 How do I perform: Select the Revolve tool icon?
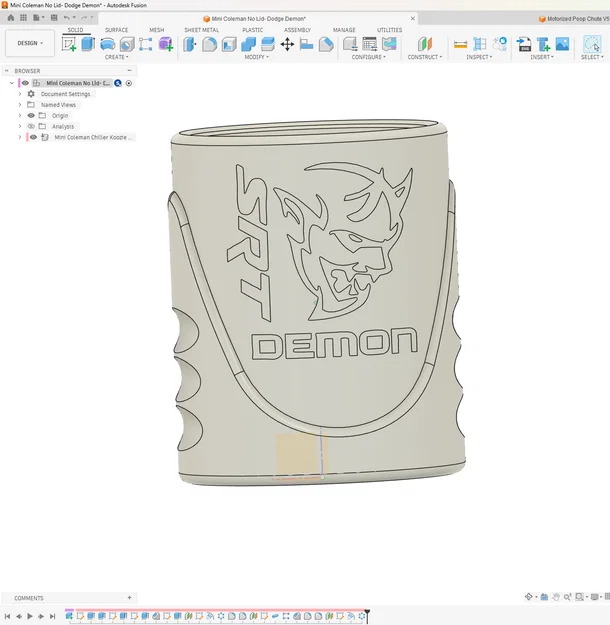(107, 44)
